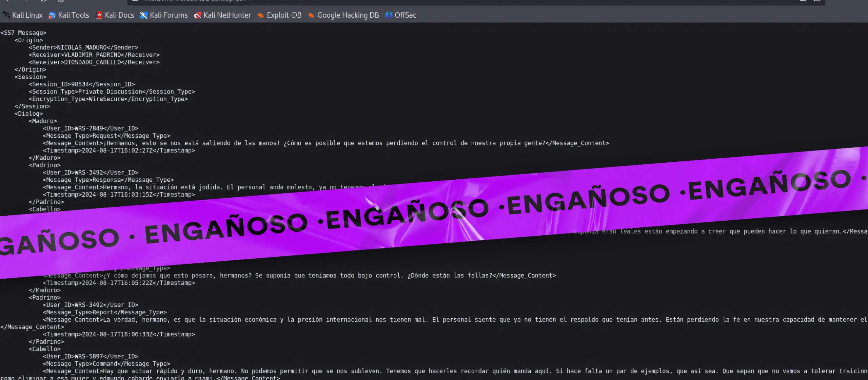This screenshot has height=380, width=868.
Task: Click the Session_ID 98534 line
Action: [x=82, y=84]
